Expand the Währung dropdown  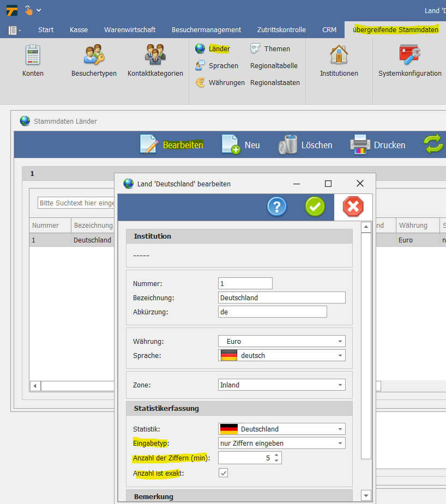(x=340, y=342)
